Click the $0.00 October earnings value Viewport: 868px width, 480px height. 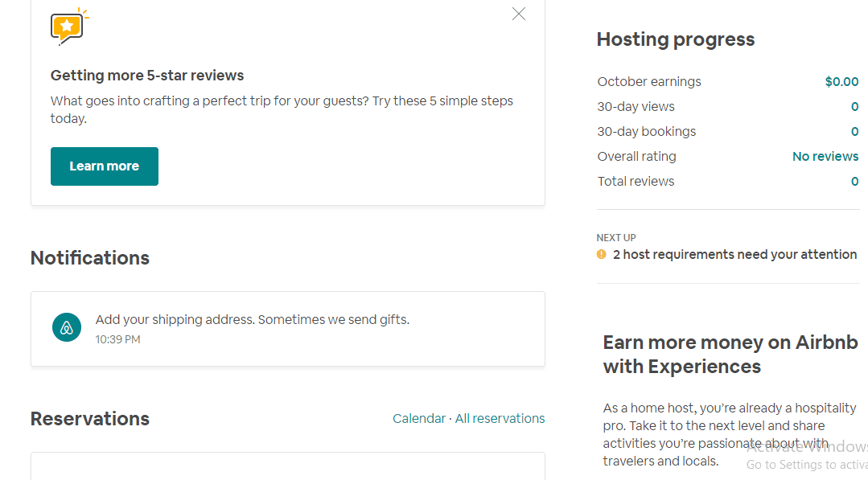[x=841, y=82]
